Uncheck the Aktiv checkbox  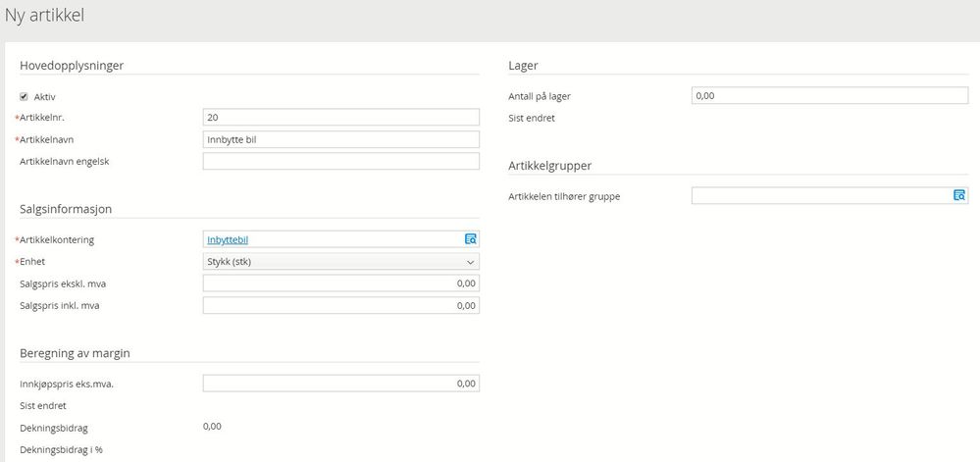pos(25,97)
